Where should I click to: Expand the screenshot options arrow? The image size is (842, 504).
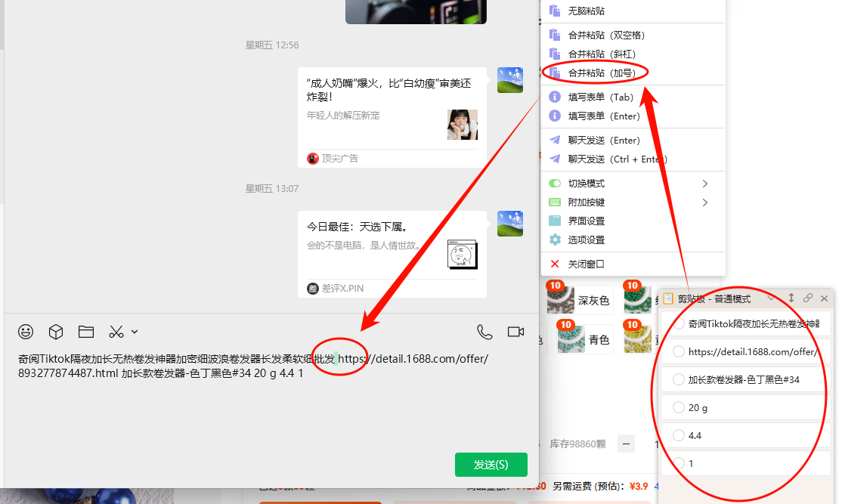(x=135, y=332)
